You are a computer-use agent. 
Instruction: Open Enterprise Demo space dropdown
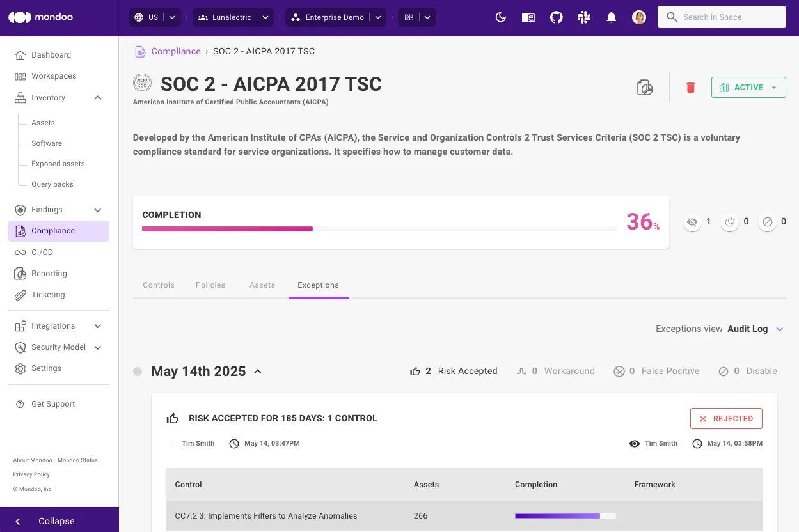pyautogui.click(x=336, y=17)
